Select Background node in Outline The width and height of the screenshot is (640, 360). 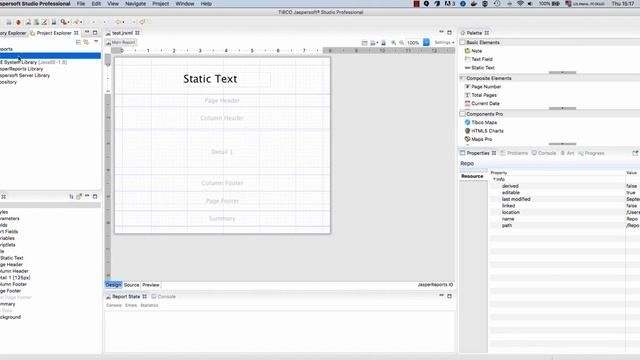point(11,317)
